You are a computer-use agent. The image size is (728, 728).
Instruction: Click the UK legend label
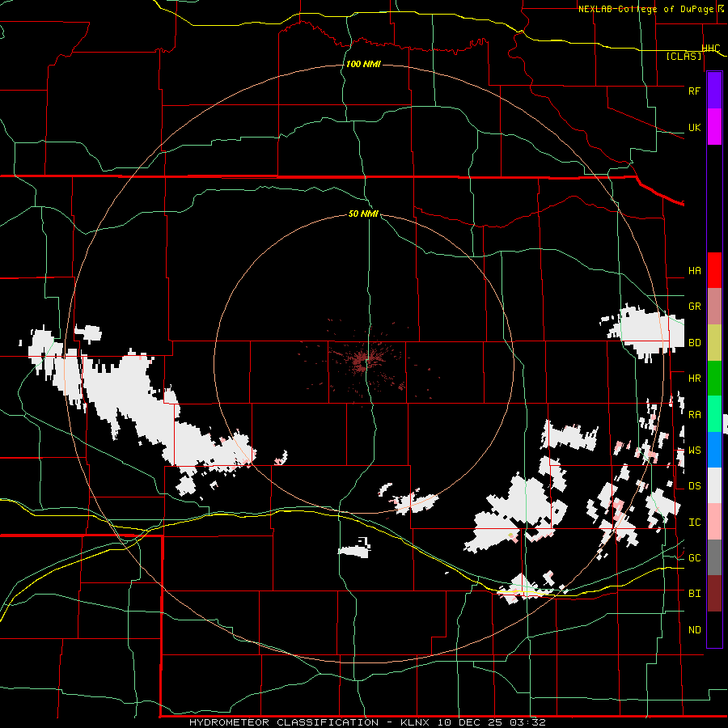click(694, 127)
